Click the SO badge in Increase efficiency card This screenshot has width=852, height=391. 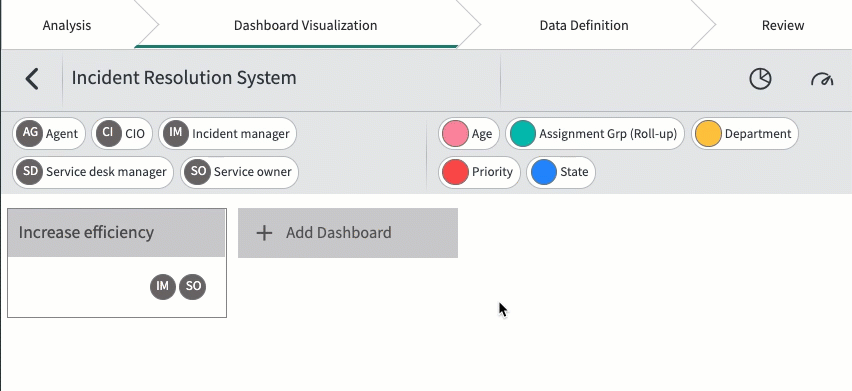(x=193, y=286)
